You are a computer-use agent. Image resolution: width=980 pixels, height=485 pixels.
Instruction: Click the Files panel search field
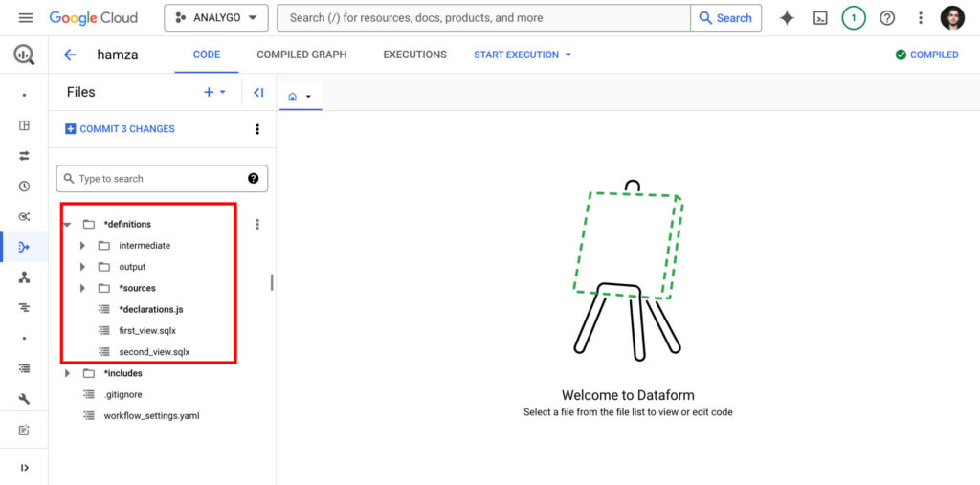[x=153, y=179]
